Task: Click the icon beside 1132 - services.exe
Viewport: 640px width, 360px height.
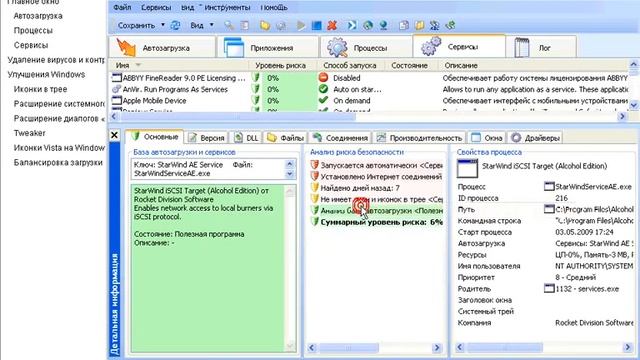Action: 549,289
